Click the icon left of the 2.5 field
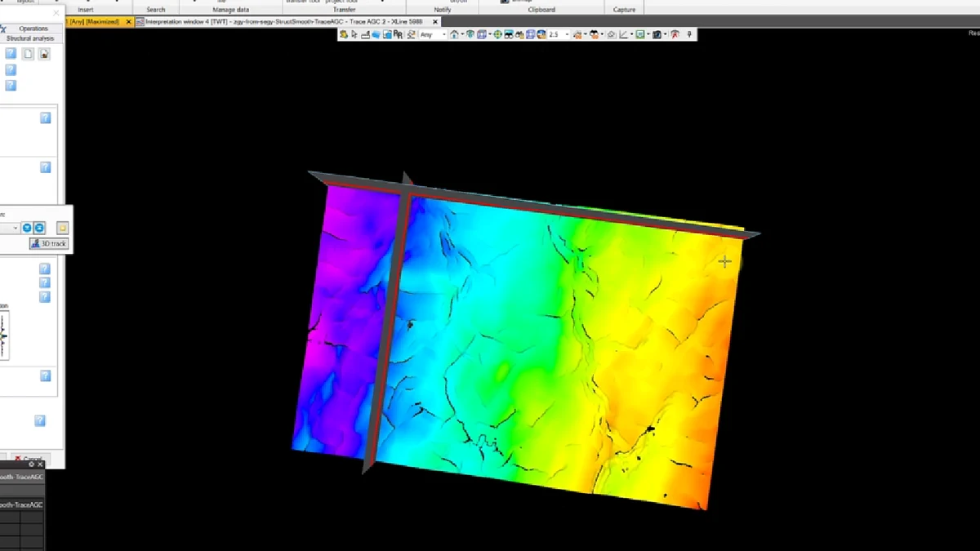This screenshot has height=551, width=980. (541, 34)
